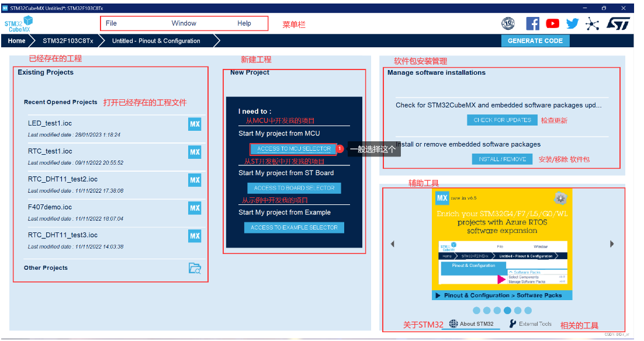Image resolution: width=644 pixels, height=341 pixels.
Task: Click Start My project from Example text
Action: 284,212
